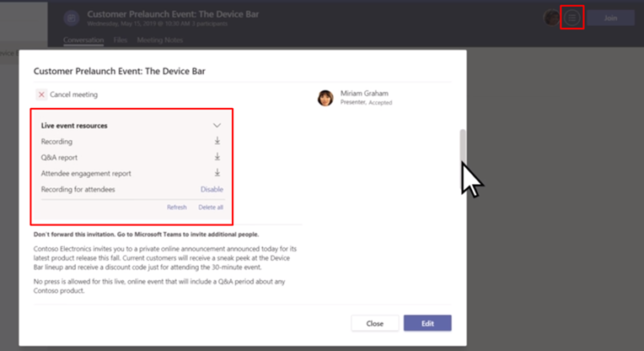Viewport: 644px width, 351px height.
Task: Download the Q&A report
Action: [217, 157]
